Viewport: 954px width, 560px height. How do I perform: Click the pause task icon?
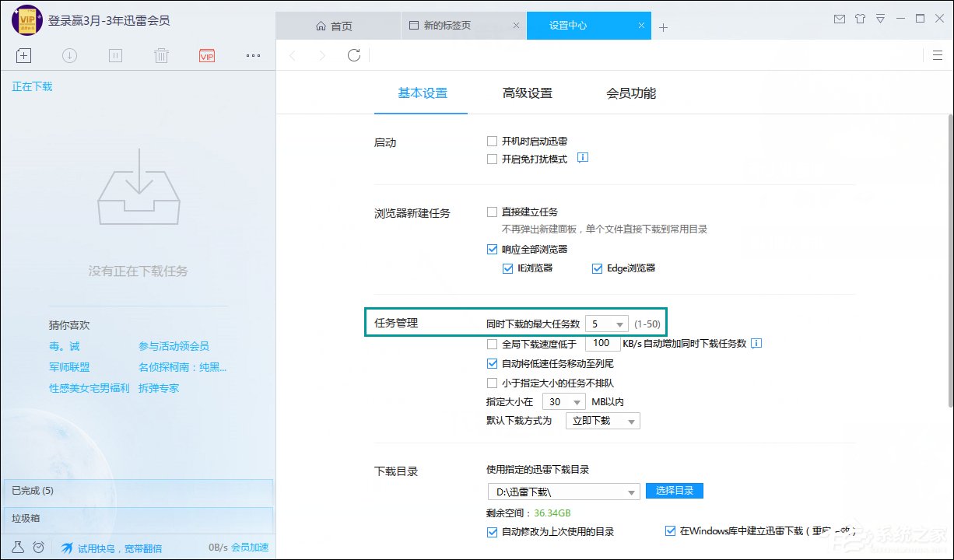115,55
